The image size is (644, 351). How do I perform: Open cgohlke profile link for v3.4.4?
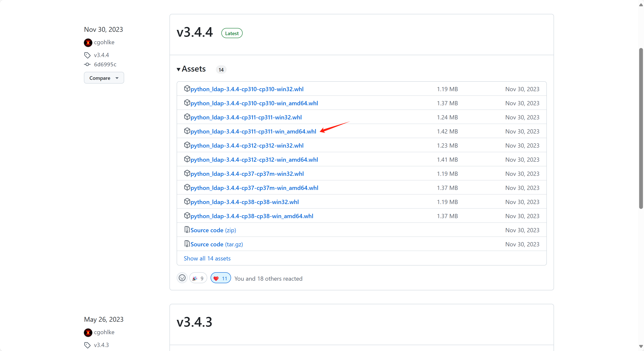[x=104, y=42]
